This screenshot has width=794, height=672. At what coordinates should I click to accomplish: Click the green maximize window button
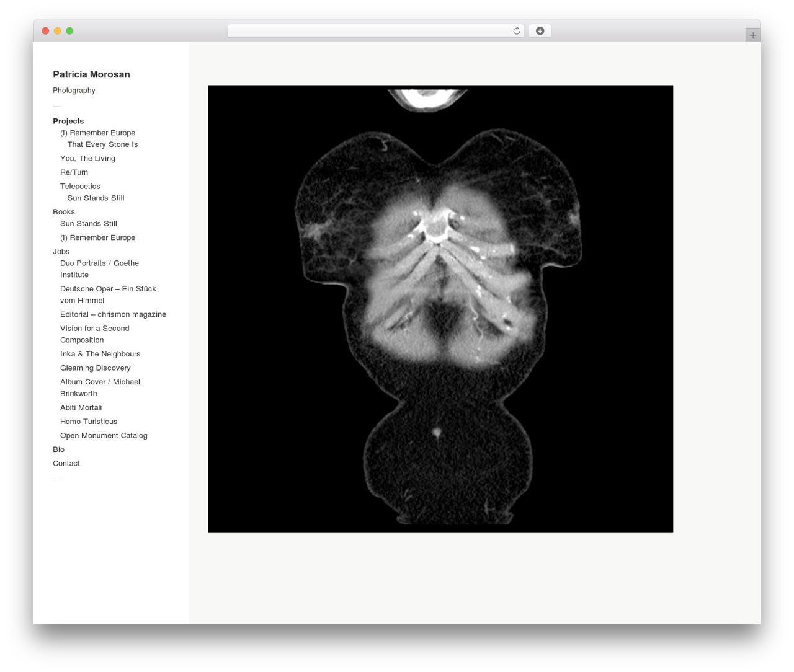click(x=69, y=31)
